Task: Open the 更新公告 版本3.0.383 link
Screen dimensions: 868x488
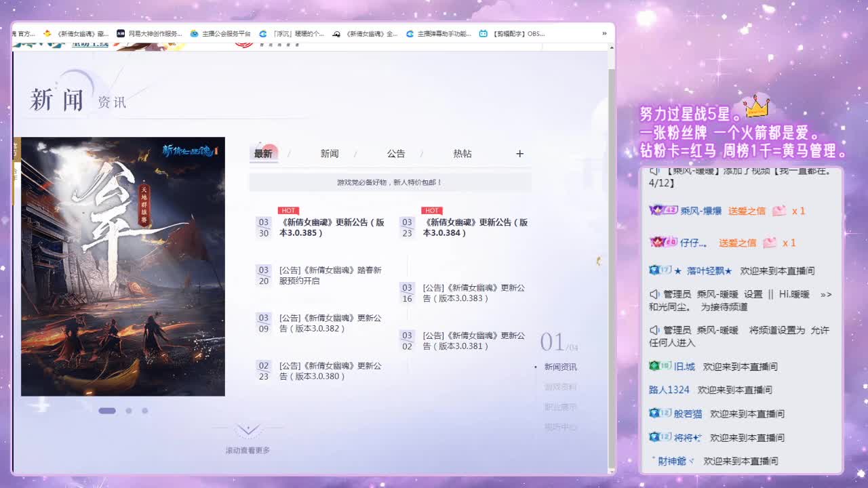Action: [x=474, y=293]
